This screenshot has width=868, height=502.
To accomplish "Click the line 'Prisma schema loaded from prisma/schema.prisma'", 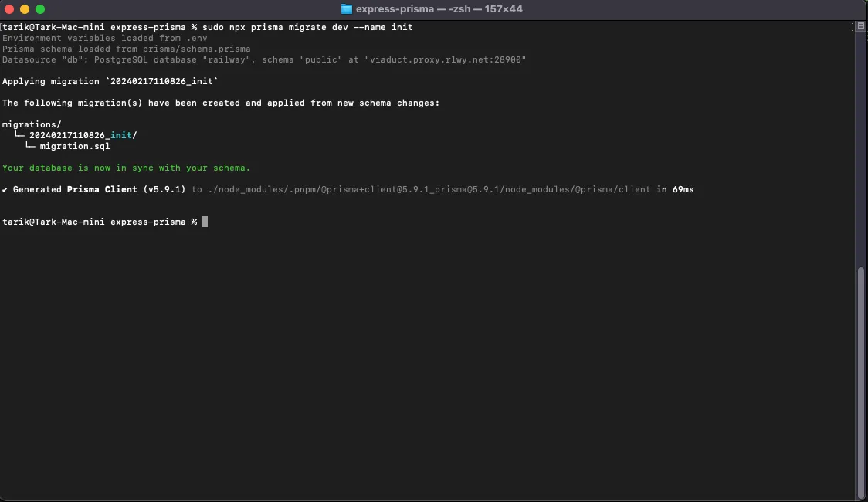I will 126,49.
